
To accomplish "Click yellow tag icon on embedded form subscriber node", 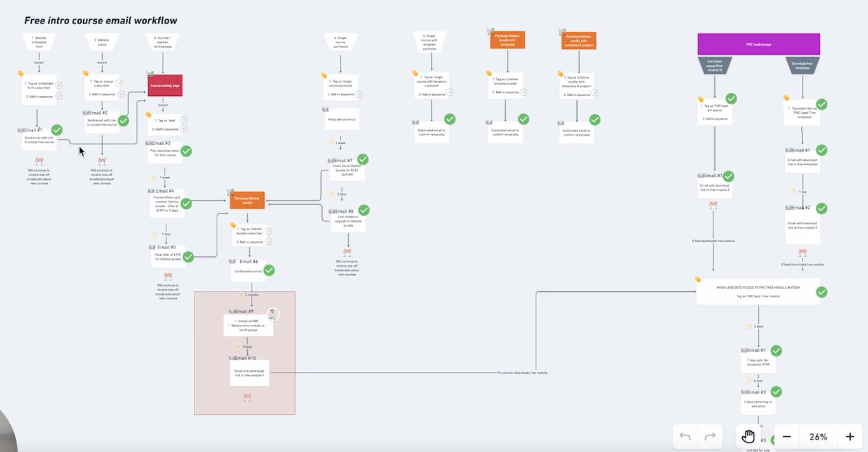I will [x=20, y=73].
